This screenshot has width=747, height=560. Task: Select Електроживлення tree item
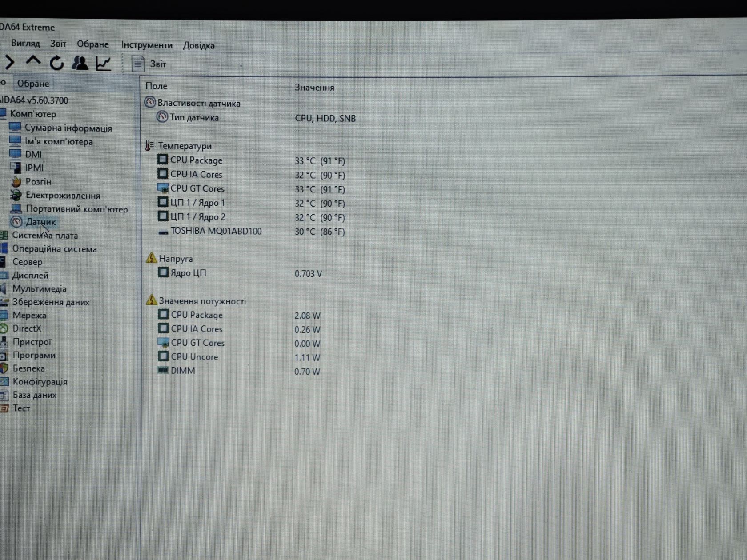pos(55,195)
